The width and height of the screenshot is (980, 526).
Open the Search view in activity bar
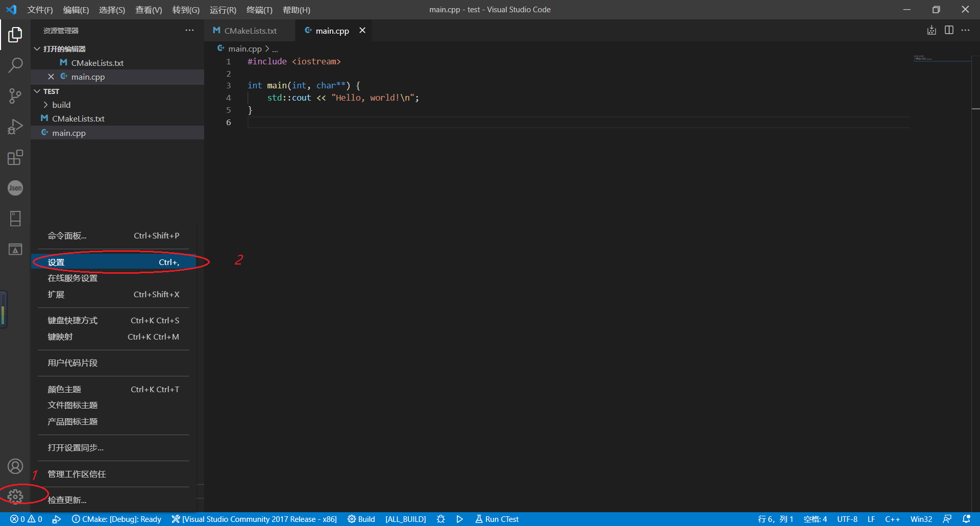[15, 65]
